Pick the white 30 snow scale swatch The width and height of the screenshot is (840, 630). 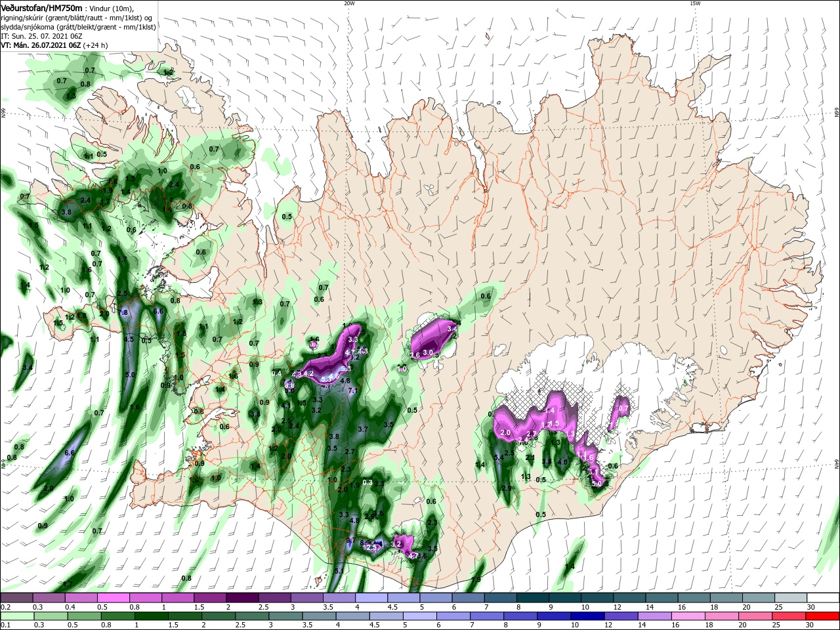[x=824, y=598]
